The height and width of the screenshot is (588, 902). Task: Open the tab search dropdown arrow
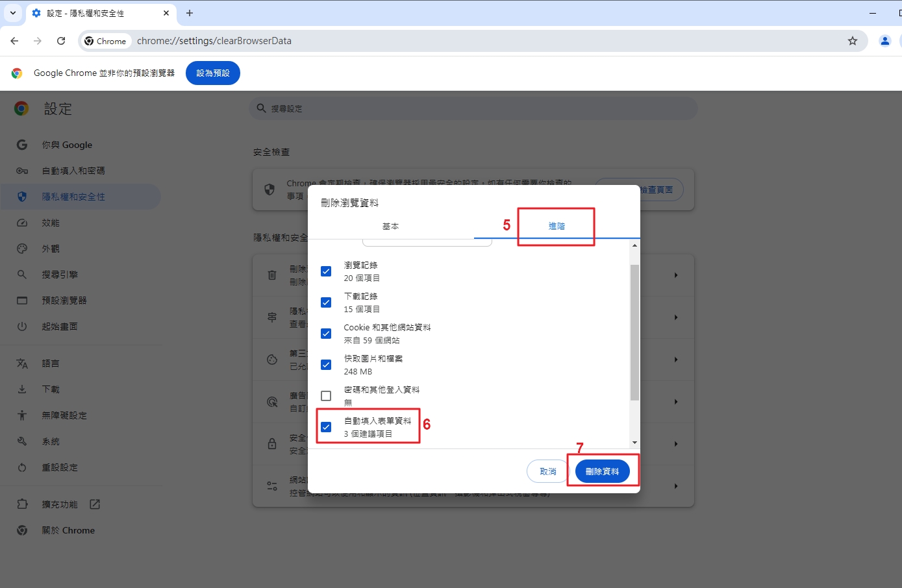tap(12, 13)
